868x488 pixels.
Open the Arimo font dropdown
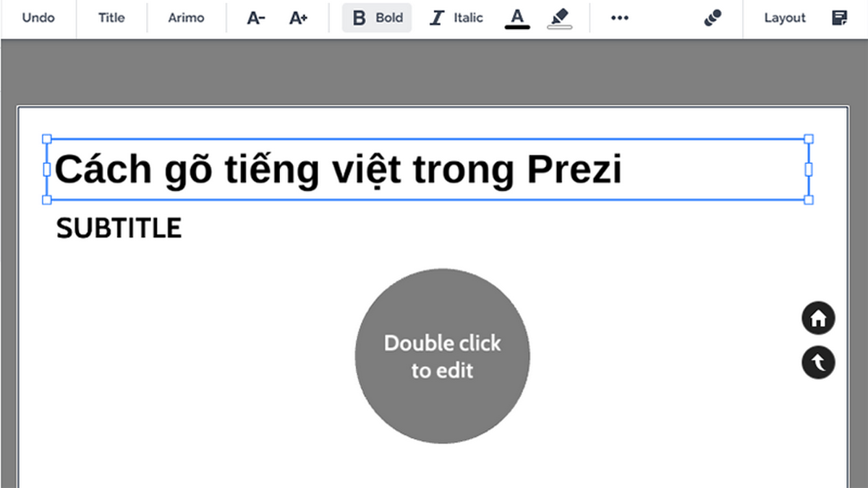point(186,18)
